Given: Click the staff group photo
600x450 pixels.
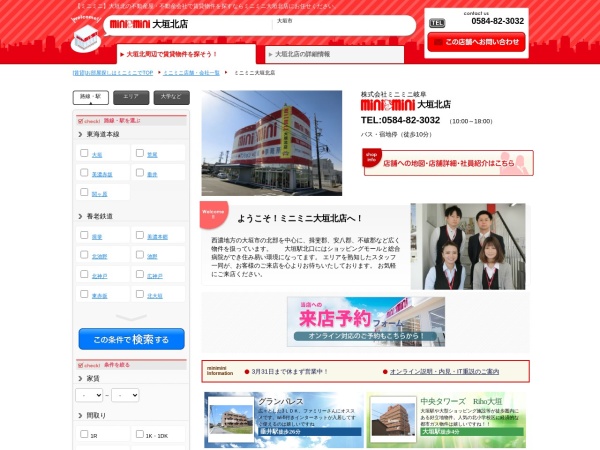Looking at the screenshot, I should [468, 246].
